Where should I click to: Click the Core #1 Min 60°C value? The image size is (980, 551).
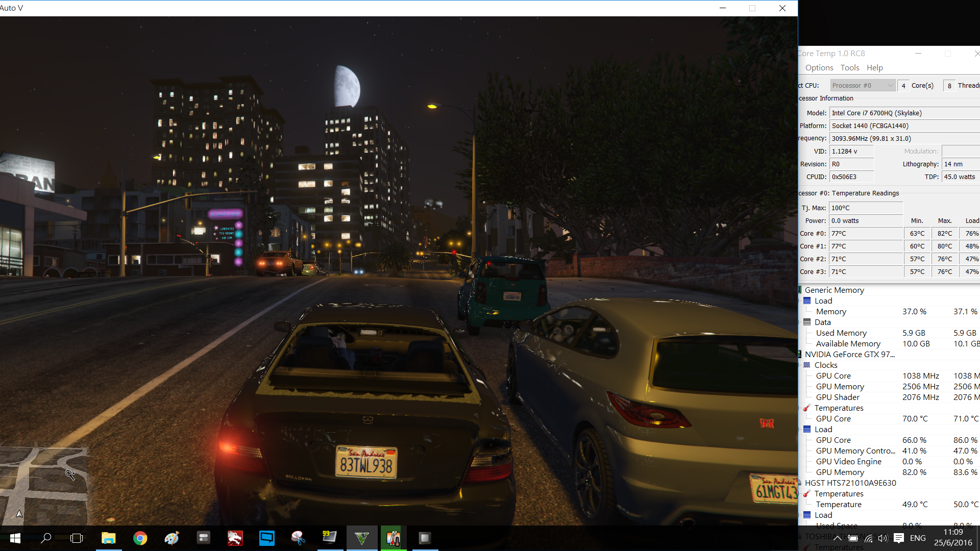click(917, 246)
